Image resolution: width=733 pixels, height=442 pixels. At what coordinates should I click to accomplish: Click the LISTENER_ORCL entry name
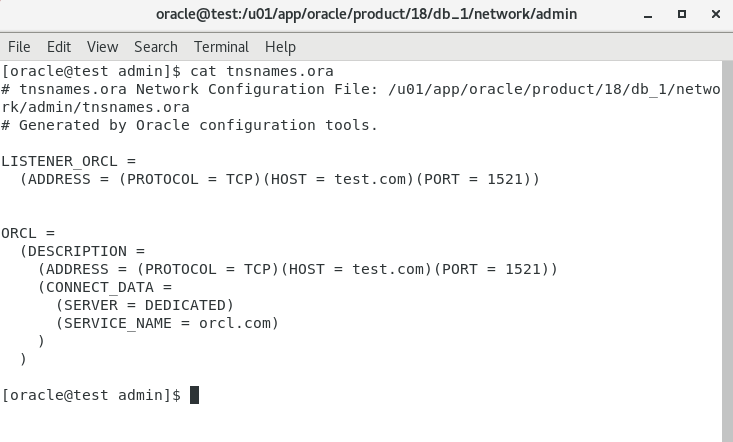59,161
